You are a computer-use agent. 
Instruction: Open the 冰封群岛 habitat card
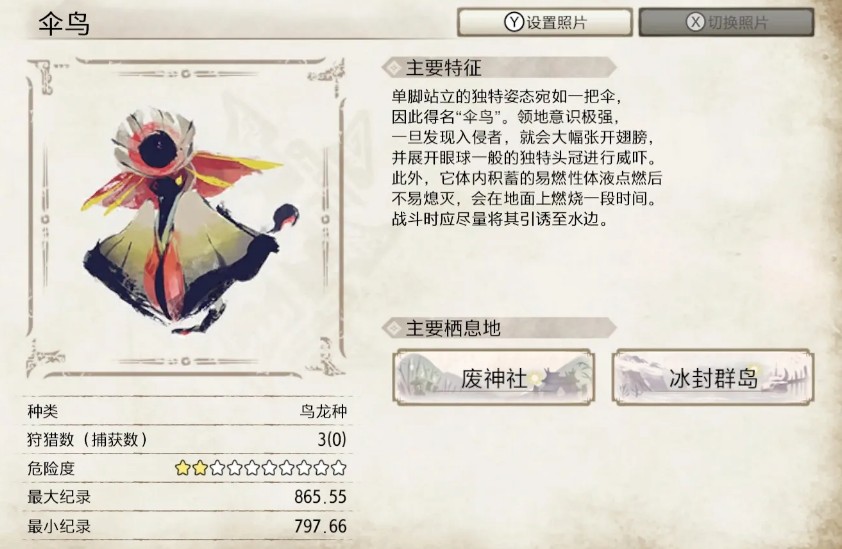pos(713,377)
